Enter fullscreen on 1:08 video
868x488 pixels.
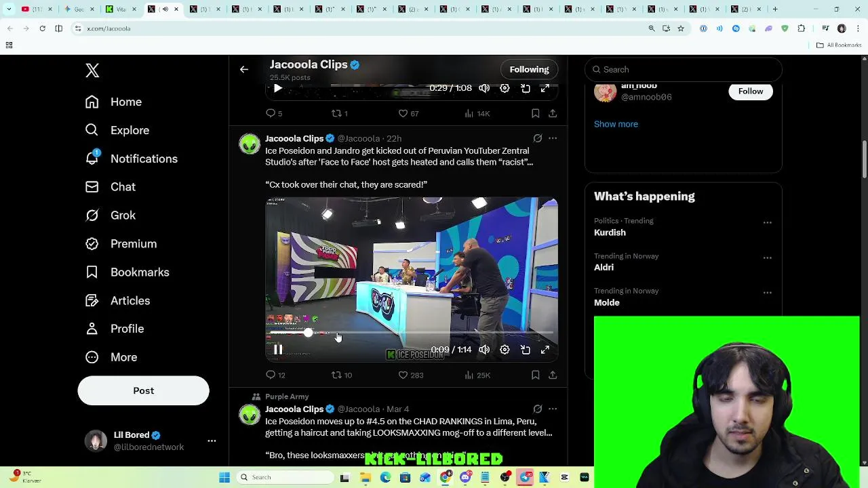tap(545, 88)
